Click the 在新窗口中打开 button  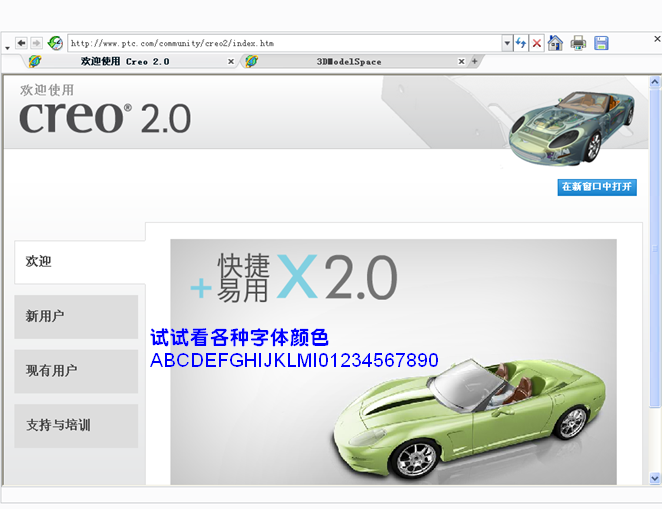[x=596, y=187]
